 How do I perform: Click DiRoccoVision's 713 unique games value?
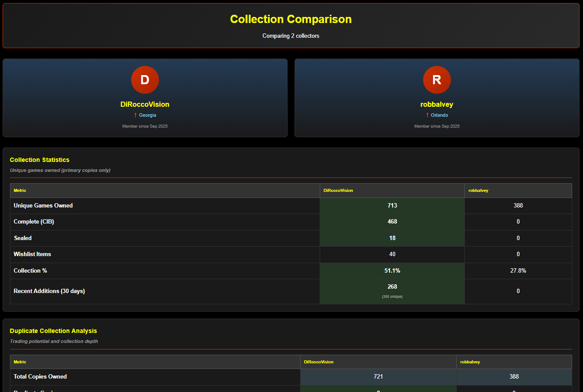point(392,206)
